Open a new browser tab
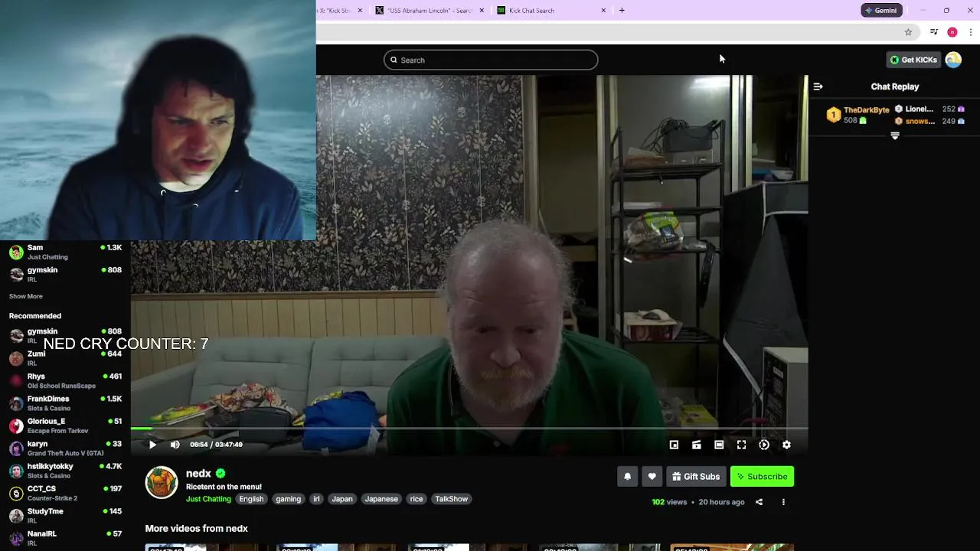The height and width of the screenshot is (551, 980). pyautogui.click(x=622, y=11)
